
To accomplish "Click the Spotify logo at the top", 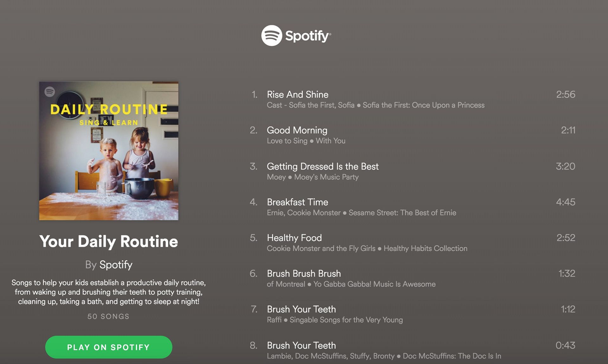I will pos(296,35).
